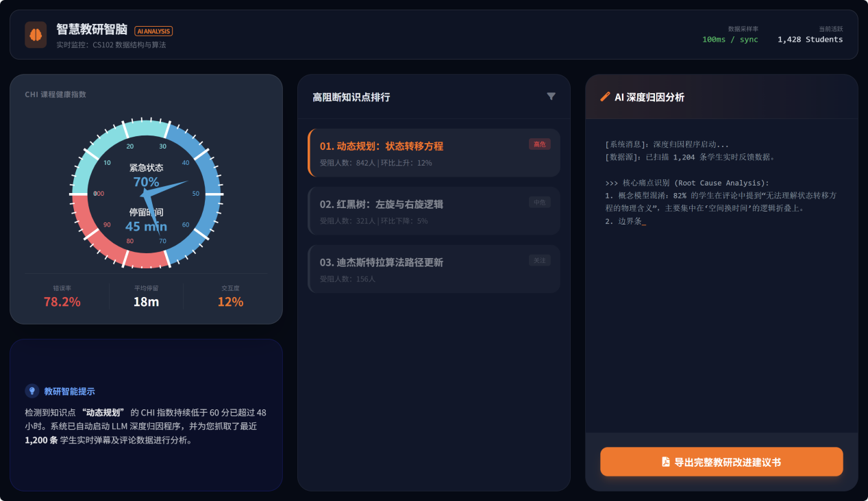Click the PDF file icon on export button

pos(665,462)
